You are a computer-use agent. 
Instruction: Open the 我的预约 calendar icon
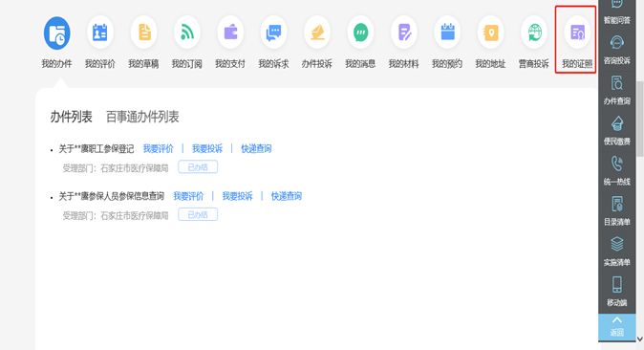click(447, 33)
